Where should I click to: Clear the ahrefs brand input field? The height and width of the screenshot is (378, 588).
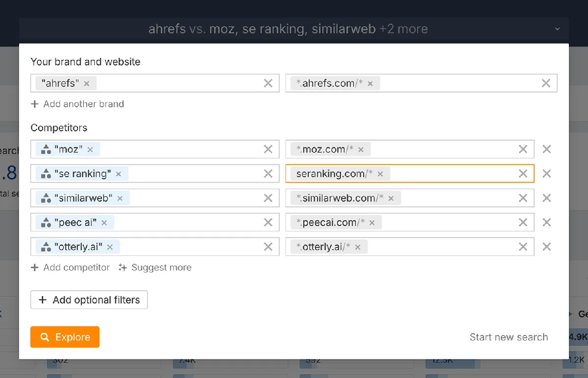(x=268, y=83)
